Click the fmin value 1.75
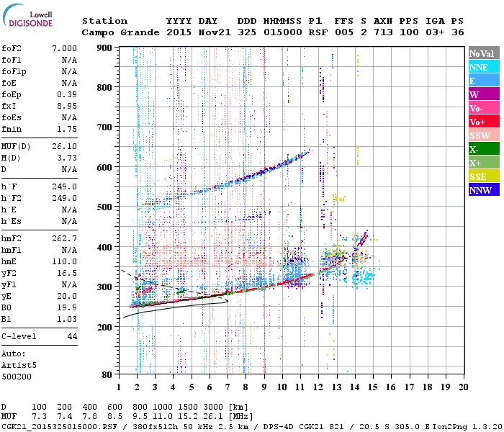This screenshot has width=504, height=432. click(67, 129)
